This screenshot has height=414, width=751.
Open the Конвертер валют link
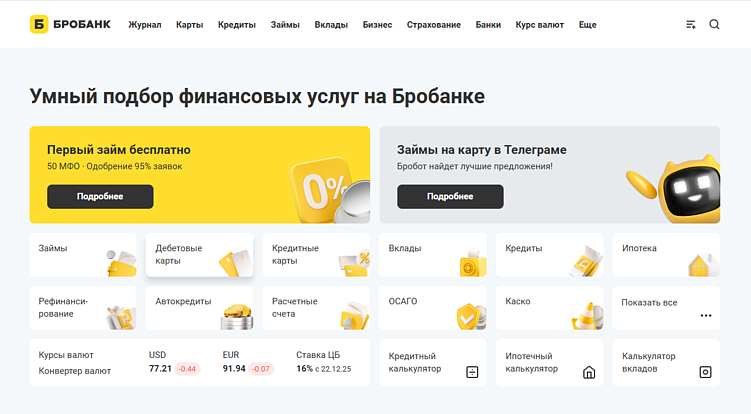pyautogui.click(x=75, y=371)
